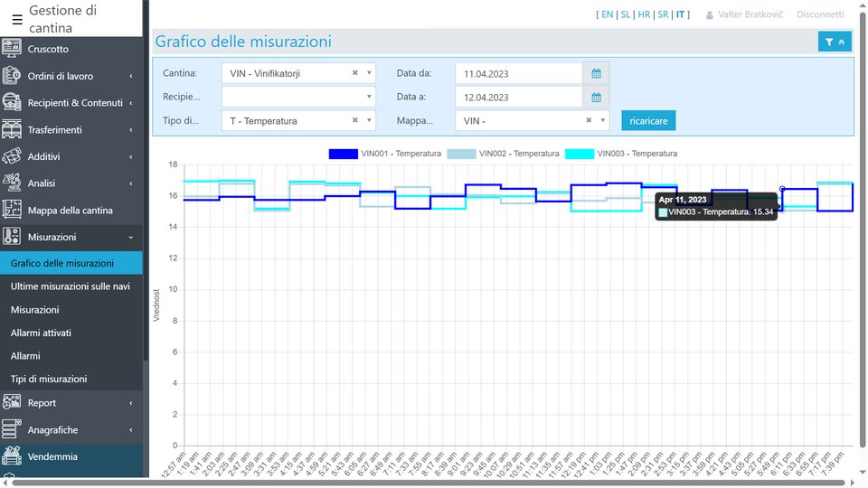Image resolution: width=868 pixels, height=488 pixels.
Task: Open the Data a calendar picker
Action: 596,97
